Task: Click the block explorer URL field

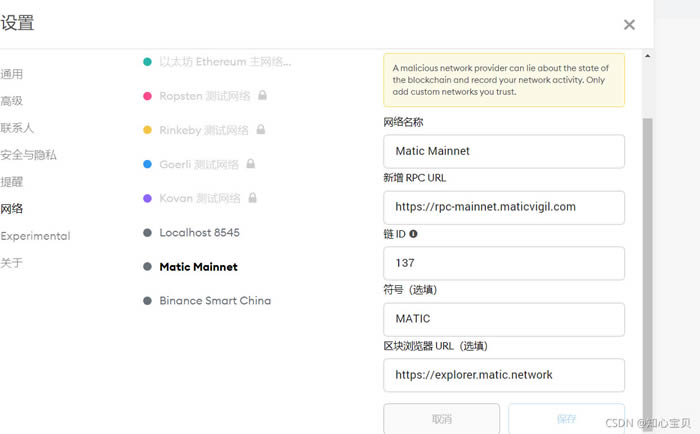Action: point(504,375)
